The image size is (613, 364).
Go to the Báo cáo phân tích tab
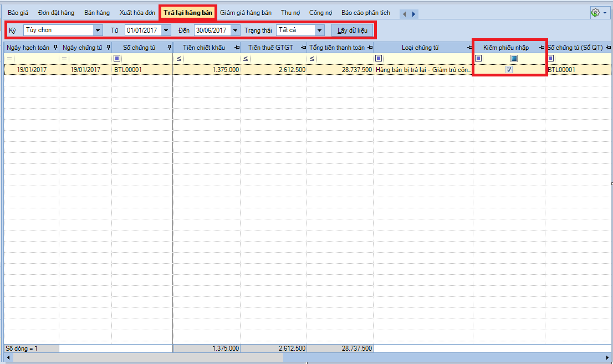click(366, 13)
